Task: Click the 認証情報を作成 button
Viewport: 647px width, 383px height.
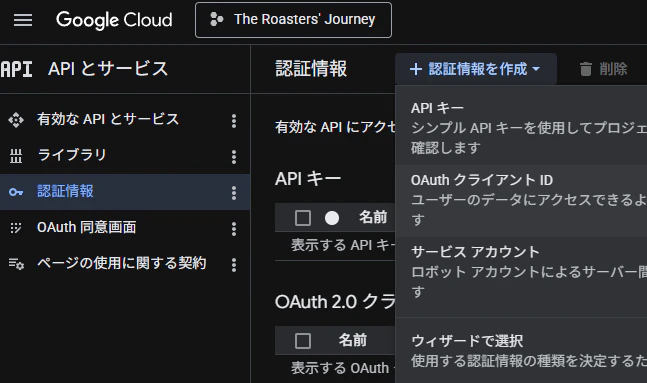Action: pyautogui.click(x=476, y=69)
